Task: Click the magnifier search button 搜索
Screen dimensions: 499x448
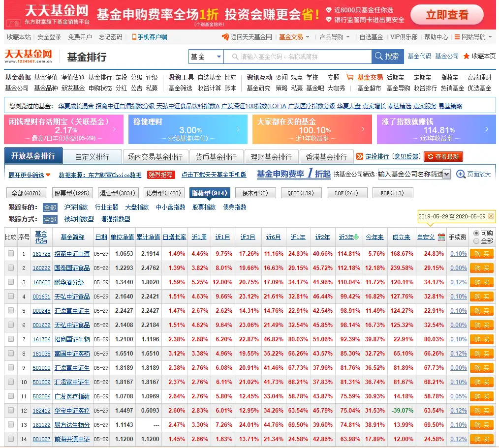Action: pos(387,57)
